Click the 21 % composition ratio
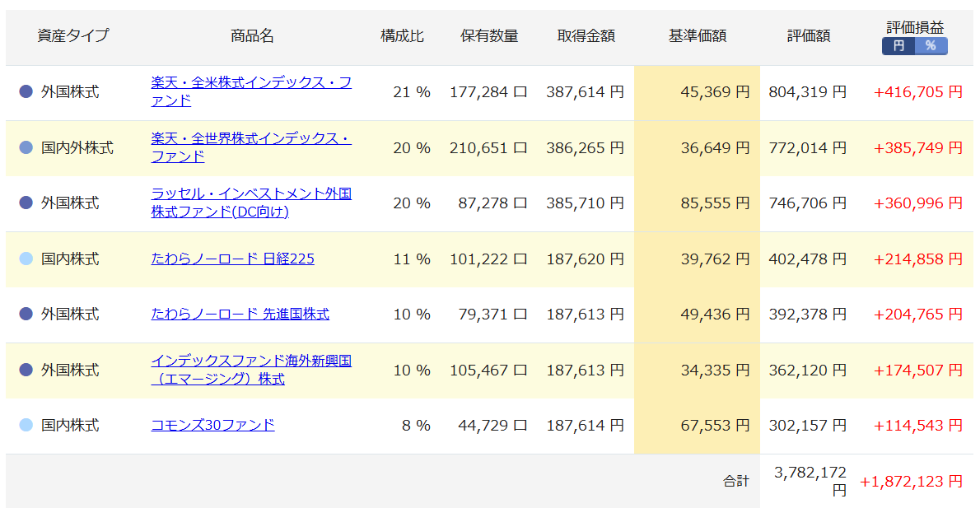 coord(412,92)
